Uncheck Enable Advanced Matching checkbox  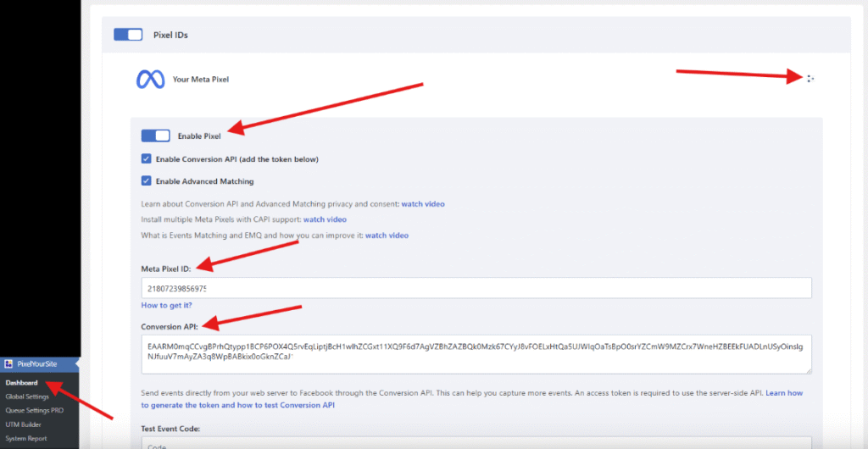pos(147,180)
